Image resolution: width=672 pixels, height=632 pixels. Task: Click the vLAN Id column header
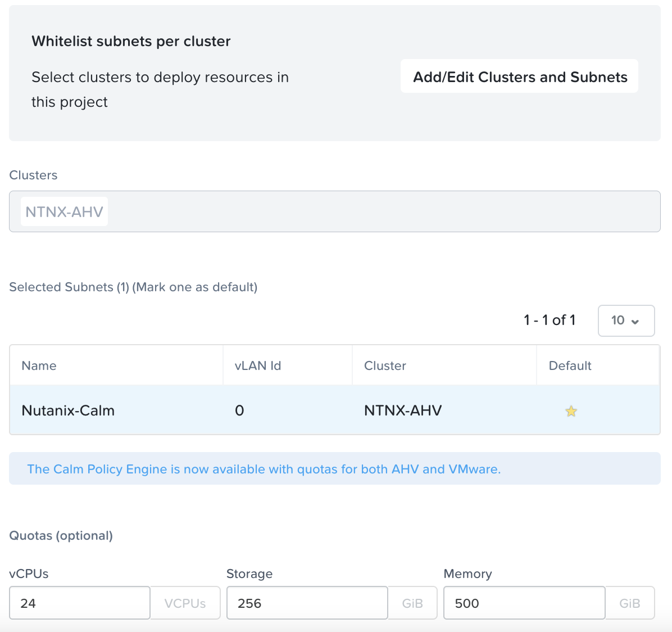click(258, 365)
